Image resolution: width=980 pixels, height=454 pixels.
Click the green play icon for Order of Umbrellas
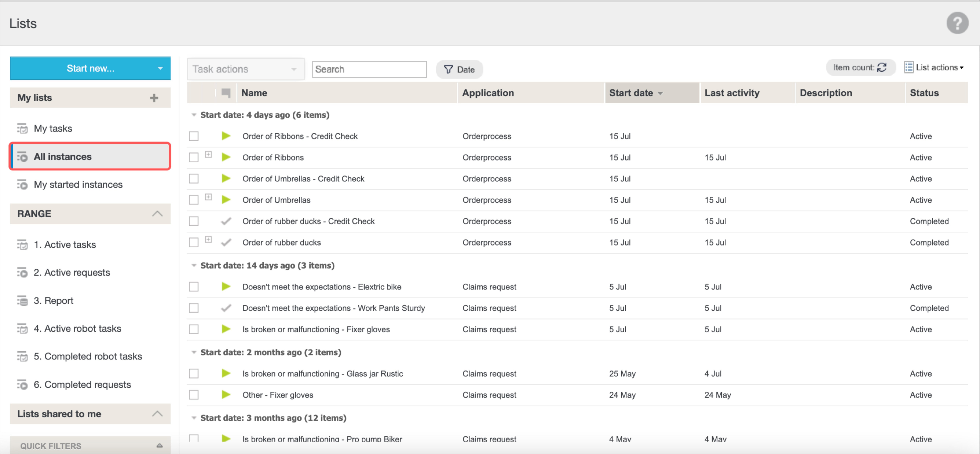(x=226, y=200)
